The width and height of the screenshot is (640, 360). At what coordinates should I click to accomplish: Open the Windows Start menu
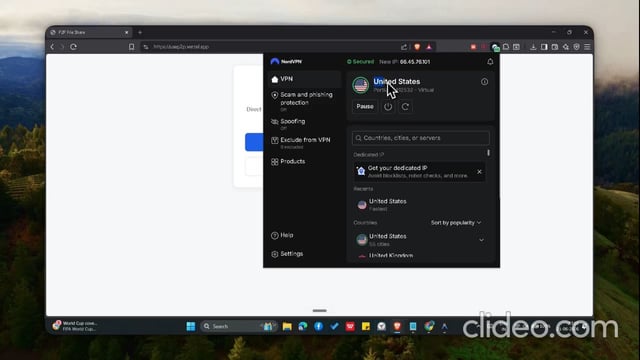point(191,327)
